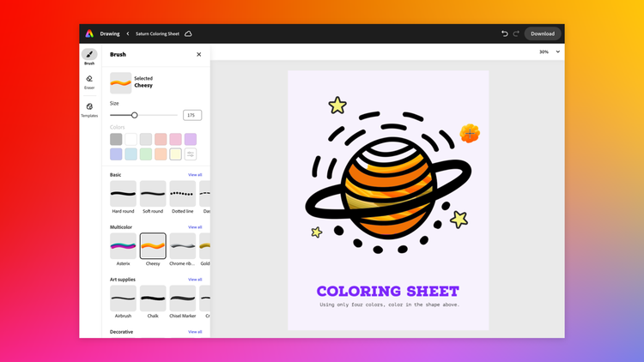Pick the light gray color swatch
Image resolution: width=644 pixels, height=362 pixels.
point(146,139)
